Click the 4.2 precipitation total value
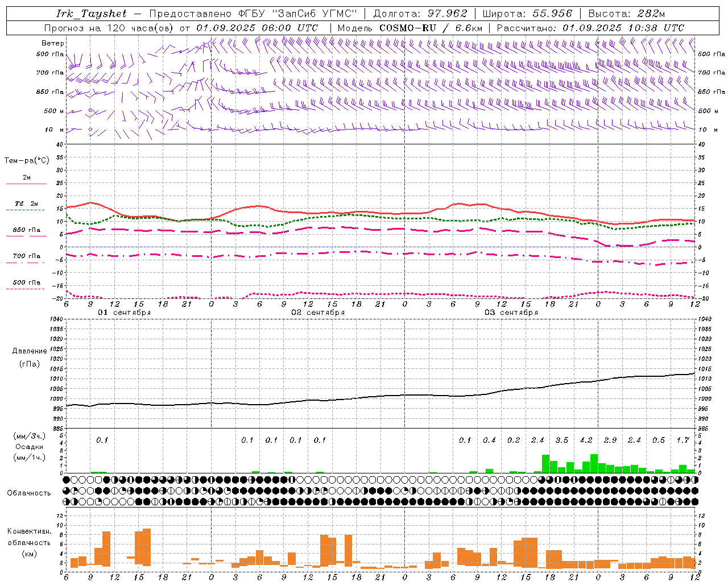The image size is (728, 582). [586, 440]
